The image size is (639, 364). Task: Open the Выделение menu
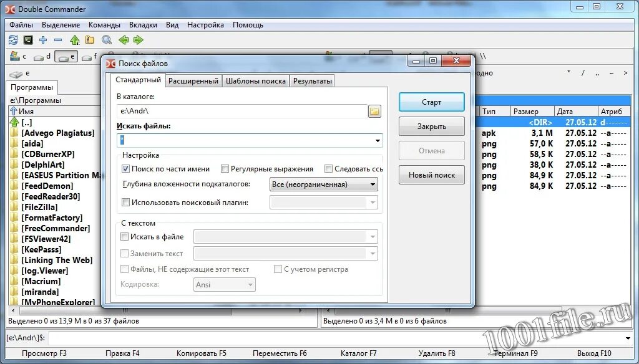tap(61, 25)
